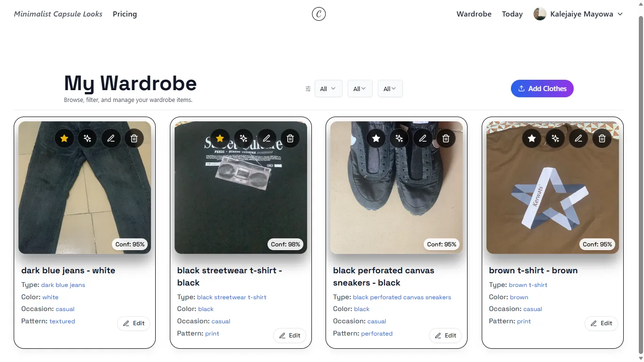
Task: Click trash icon on brown t-shirt image
Action: click(602, 138)
